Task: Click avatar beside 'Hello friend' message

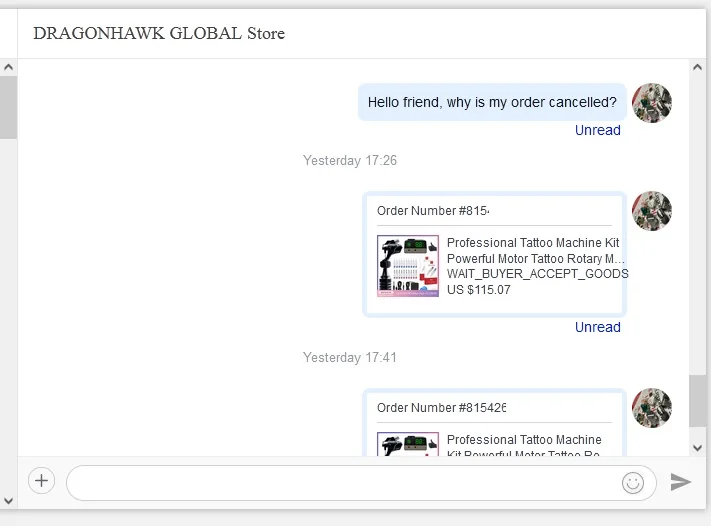Action: tap(652, 103)
